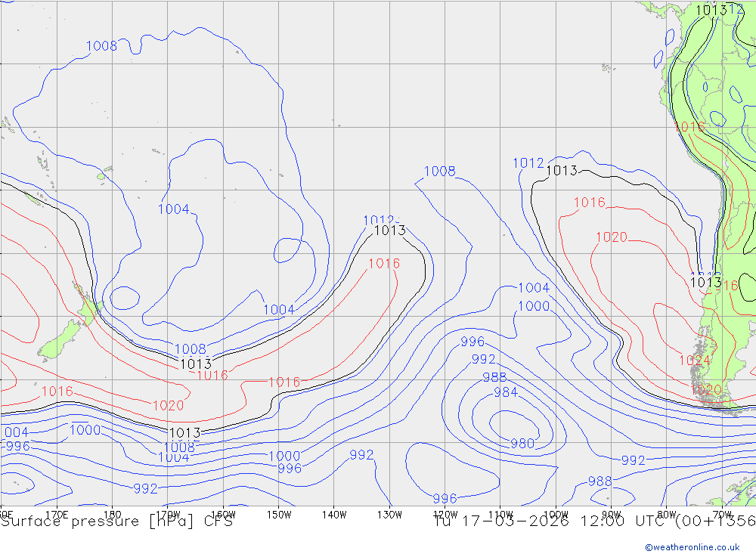Click the 180 longitude axis label

[x=112, y=515]
